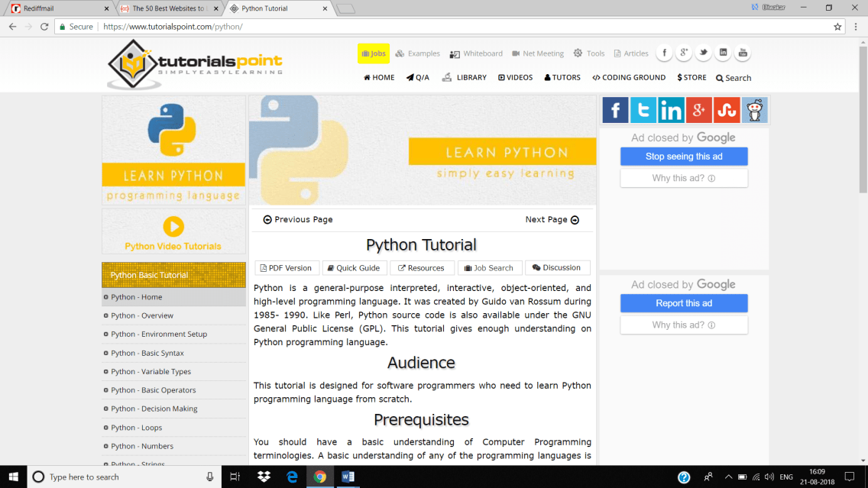Image resolution: width=868 pixels, height=488 pixels.
Task: Click the Facebook square share icon
Action: 615,110
